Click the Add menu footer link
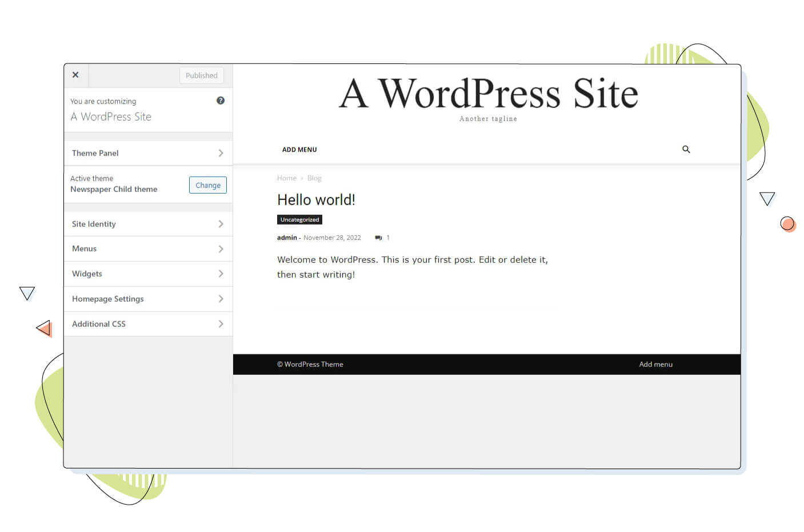Viewport: 804px width, 532px height. pyautogui.click(x=655, y=364)
